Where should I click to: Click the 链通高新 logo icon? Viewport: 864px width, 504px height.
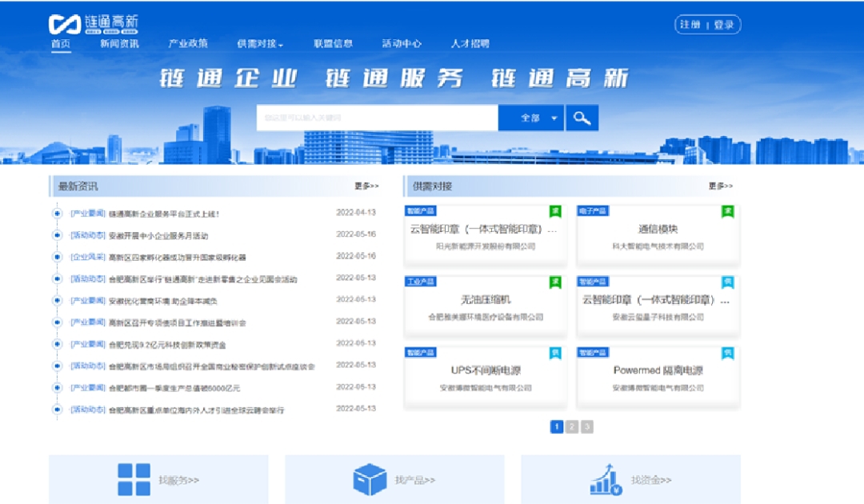[64, 24]
